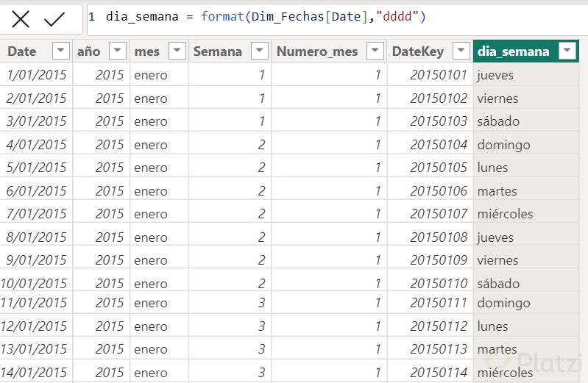Image resolution: width=588 pixels, height=383 pixels.
Task: Expand the Numero_mes column filter dropdown
Action: pos(375,51)
